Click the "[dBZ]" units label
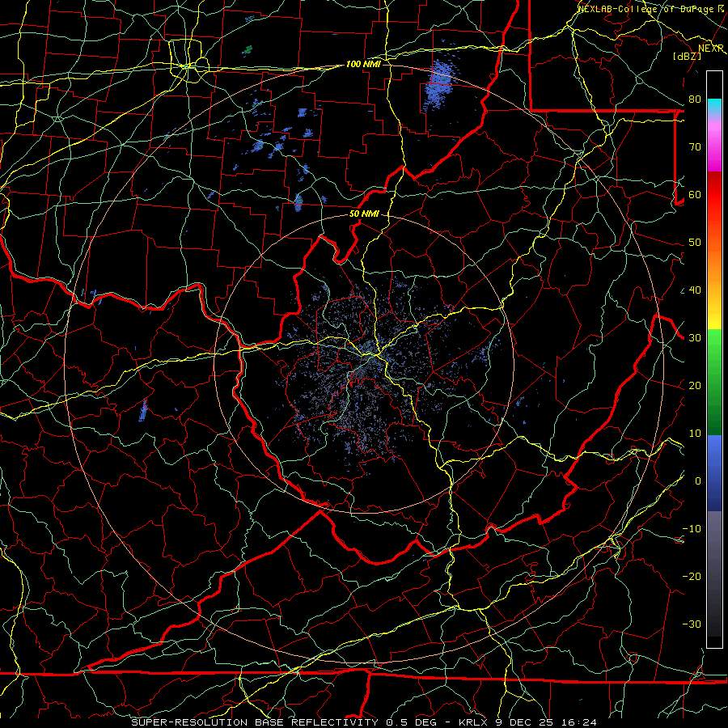The image size is (728, 728). (687, 56)
